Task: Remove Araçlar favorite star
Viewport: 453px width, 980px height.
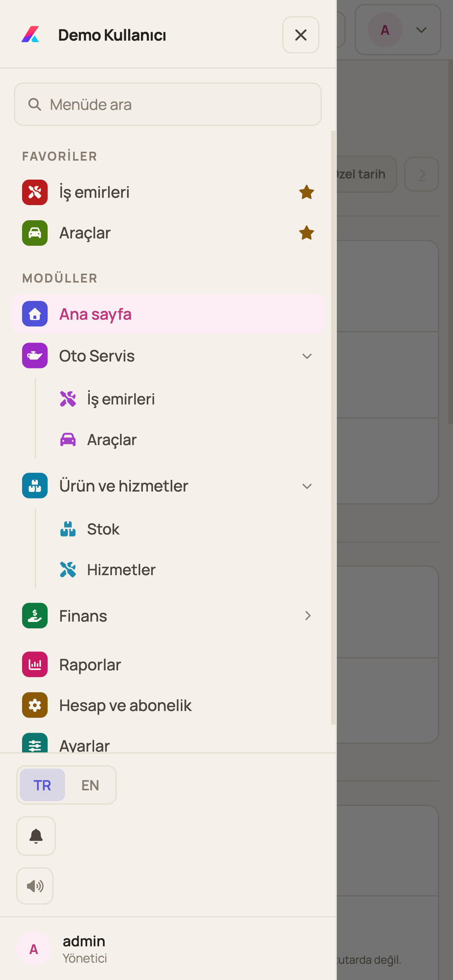Action: pos(307,233)
